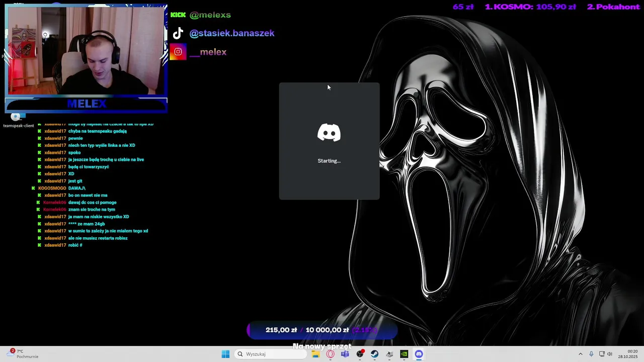644x362 pixels.
Task: Click chat message "będę ci towarzyszyć"
Action: [x=89, y=167]
